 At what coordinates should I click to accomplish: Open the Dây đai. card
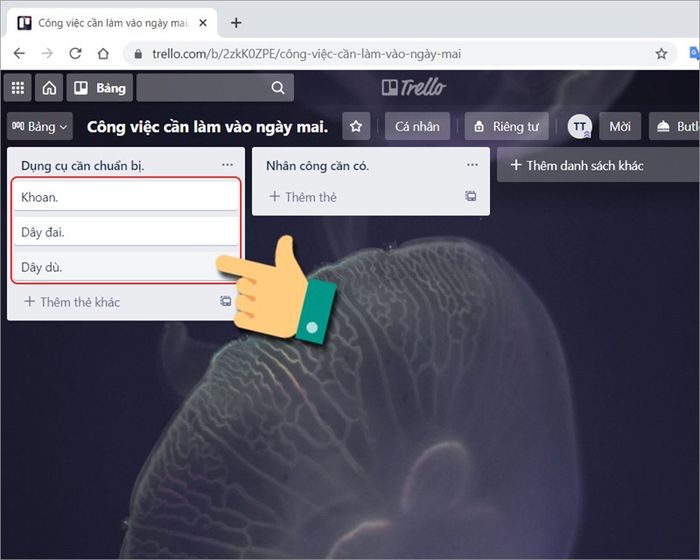click(126, 231)
